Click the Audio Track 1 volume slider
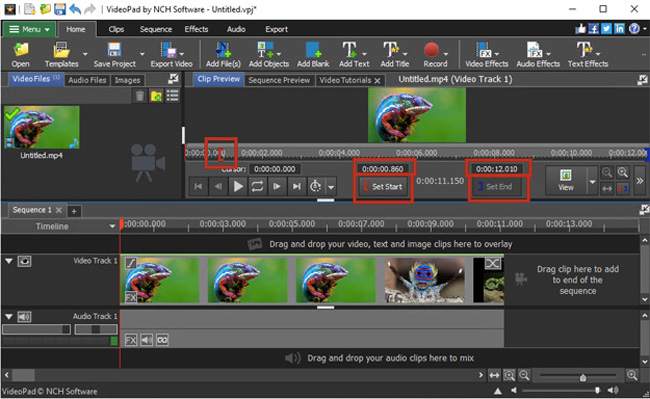The height and width of the screenshot is (399, 650). coord(36,329)
